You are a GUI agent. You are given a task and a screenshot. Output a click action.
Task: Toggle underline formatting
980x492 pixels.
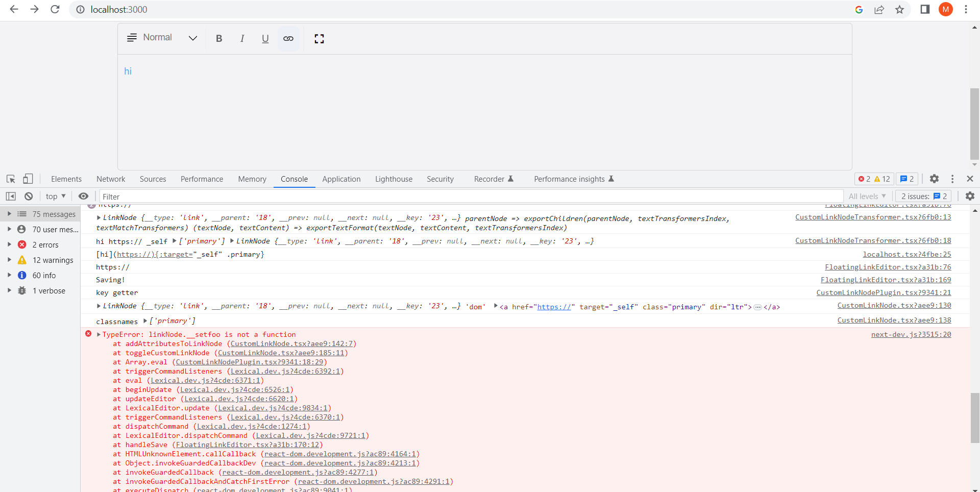[265, 38]
